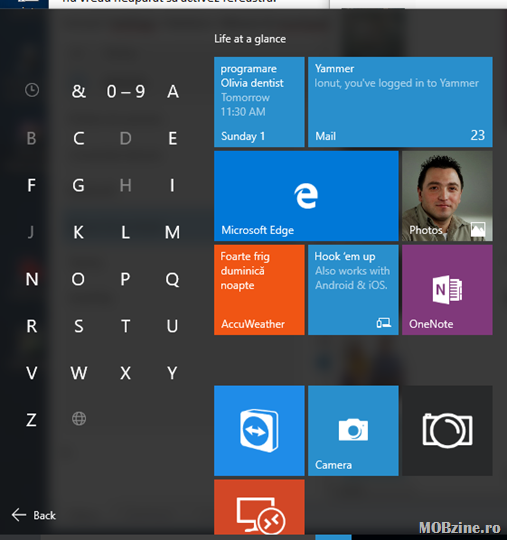Open the globe other-languages group
507x540 pixels.
tap(79, 419)
